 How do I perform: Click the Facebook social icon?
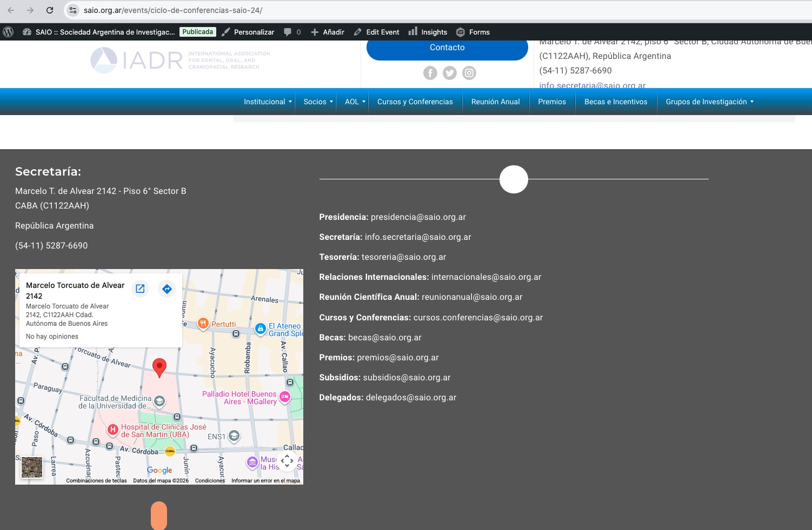coord(430,73)
